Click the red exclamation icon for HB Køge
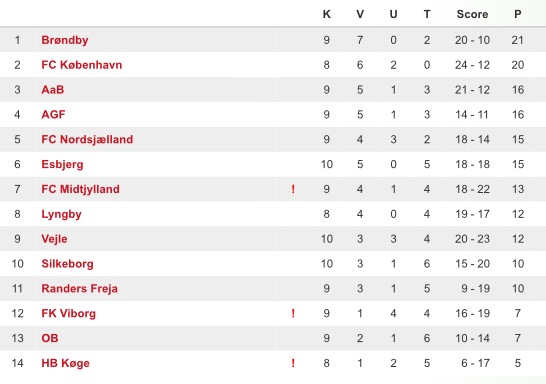546x384 pixels. pyautogui.click(x=293, y=363)
